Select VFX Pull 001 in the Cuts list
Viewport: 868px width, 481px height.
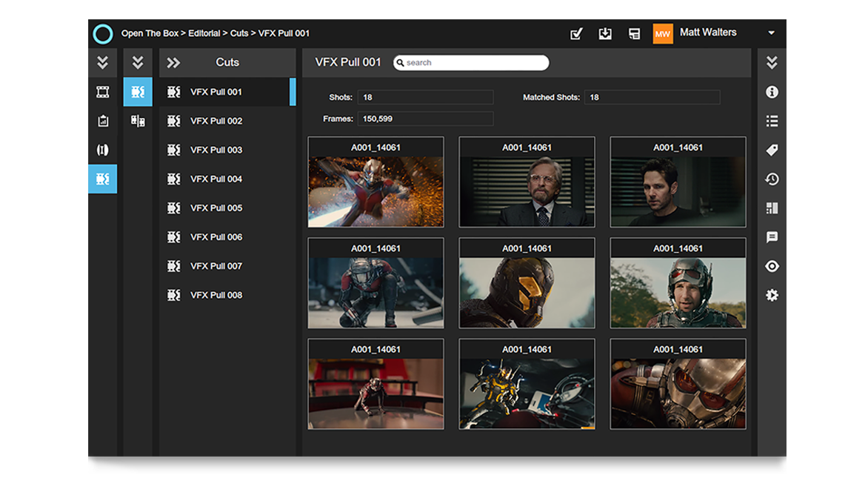227,92
